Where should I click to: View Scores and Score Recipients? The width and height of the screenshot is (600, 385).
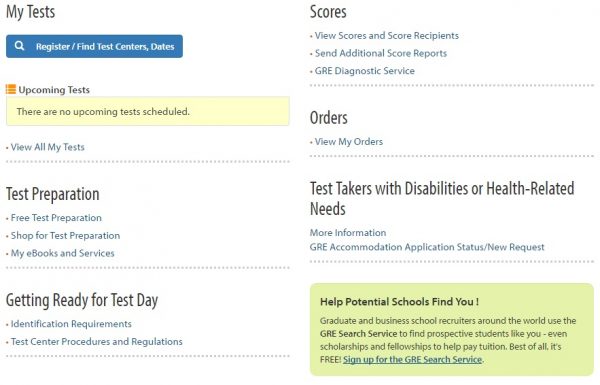(x=386, y=36)
